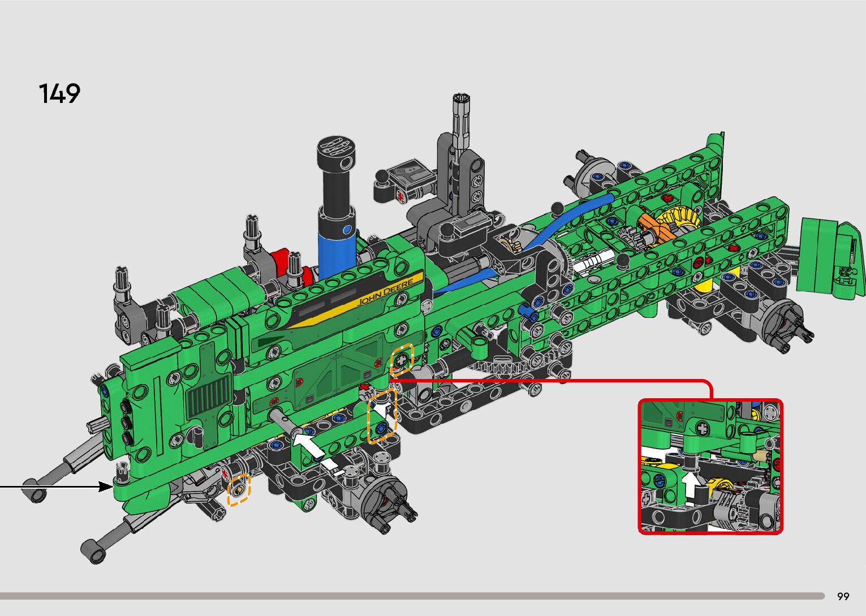Select the tall orange dashed highlight with the blue pin
The image size is (866, 616).
[x=382, y=416]
